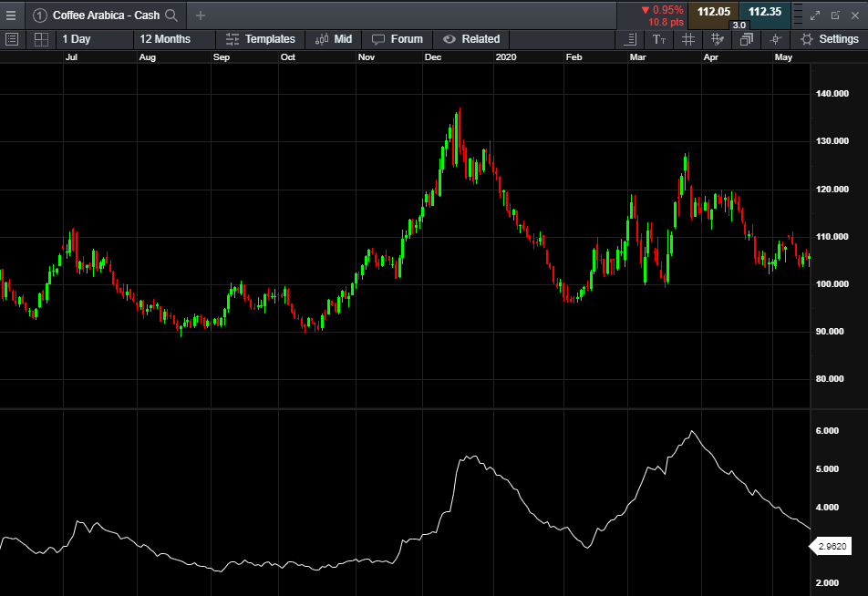Open the 12 Months period dropdown
Image resolution: width=868 pixels, height=596 pixels.
point(174,39)
